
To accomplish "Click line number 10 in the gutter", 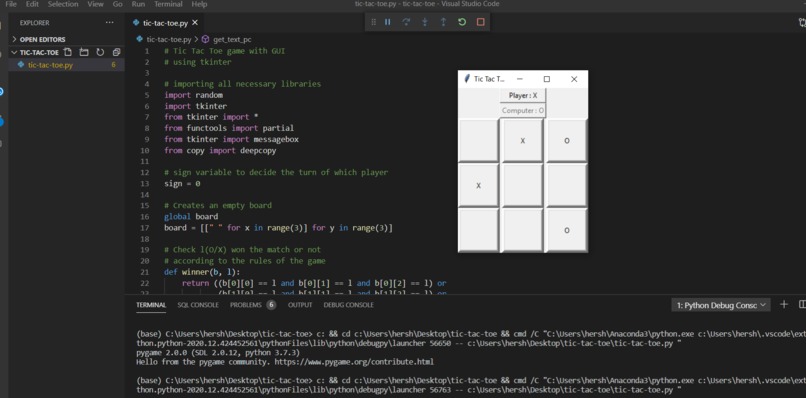I will tap(144, 151).
